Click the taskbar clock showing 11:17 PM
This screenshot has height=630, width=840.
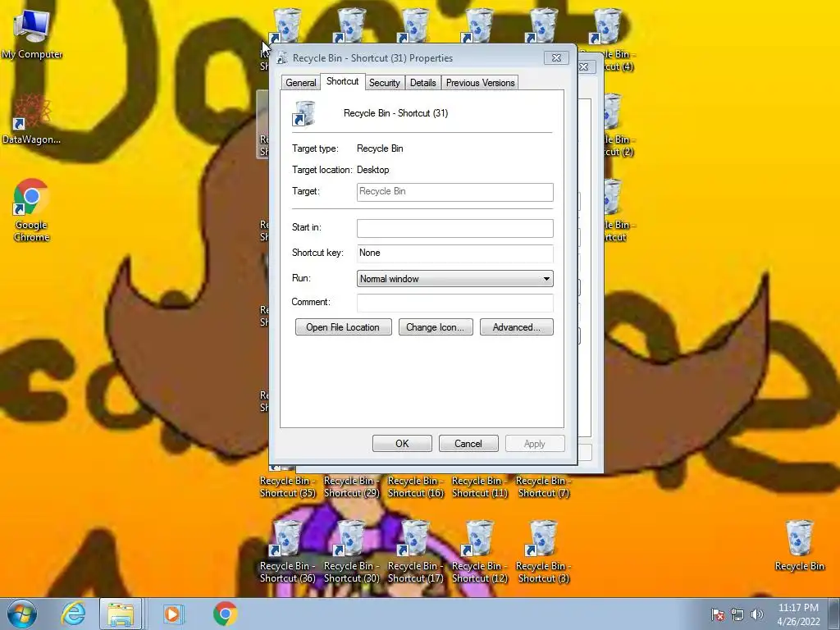798,614
